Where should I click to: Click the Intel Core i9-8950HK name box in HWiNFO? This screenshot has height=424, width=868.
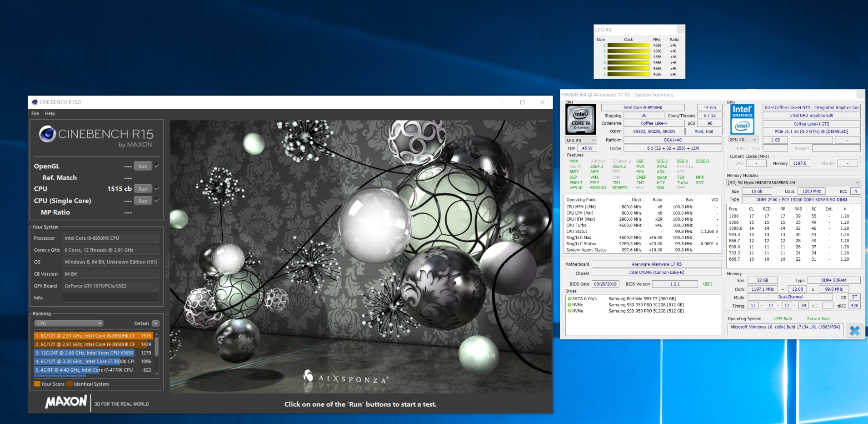[643, 108]
